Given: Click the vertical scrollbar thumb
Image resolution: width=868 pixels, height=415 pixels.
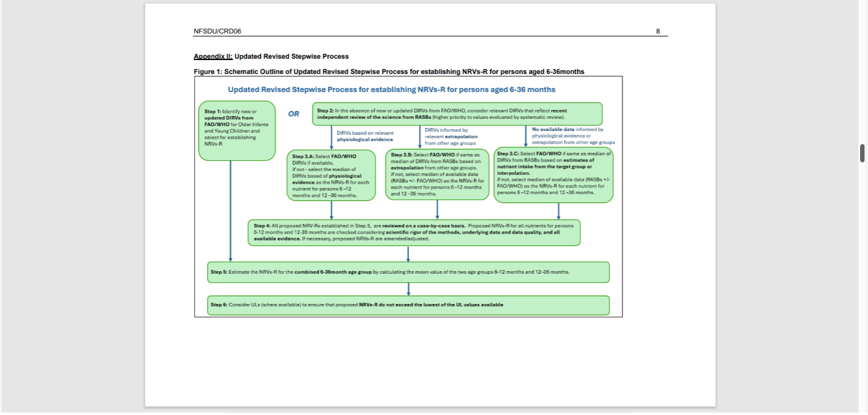Looking at the screenshot, I should pos(862,154).
